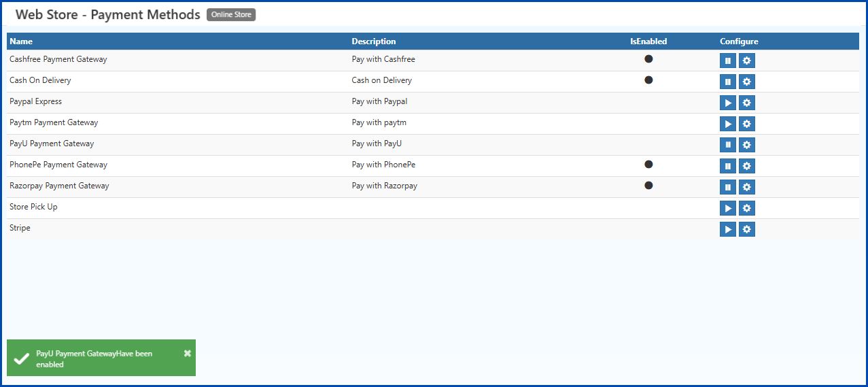
Task: Click the PayU enabled notification message
Action: point(94,359)
